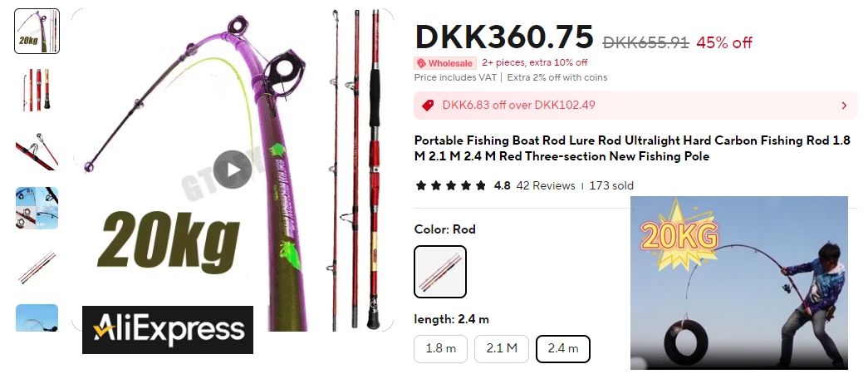Choose the 2.1 M length option
The image size is (868, 374).
coord(502,348)
